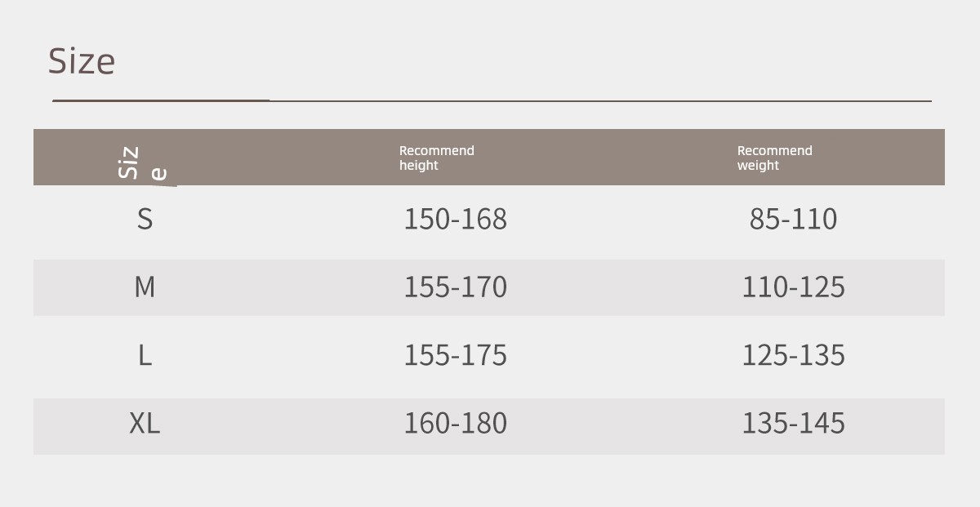The width and height of the screenshot is (980, 507).
Task: Click the large "Size" title heading
Action: click(82, 61)
